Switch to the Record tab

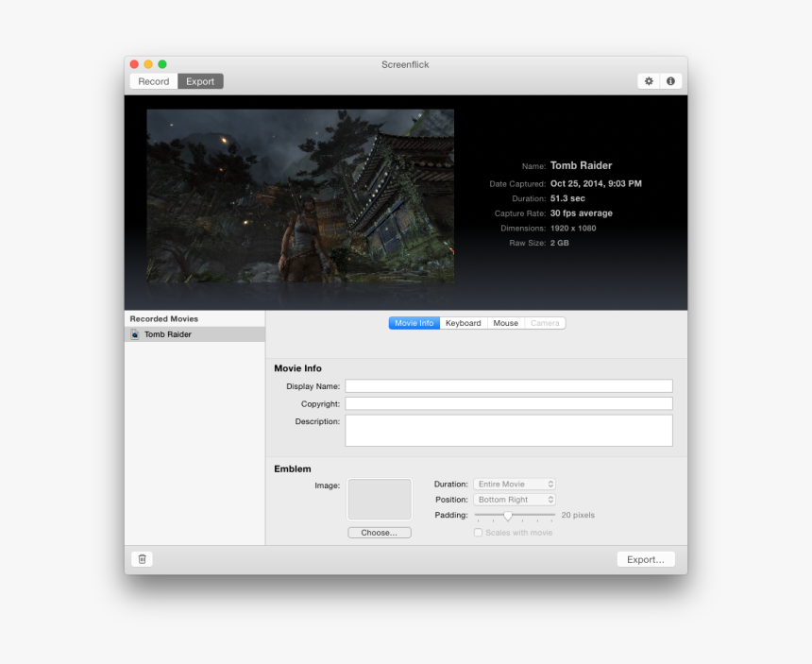(154, 81)
